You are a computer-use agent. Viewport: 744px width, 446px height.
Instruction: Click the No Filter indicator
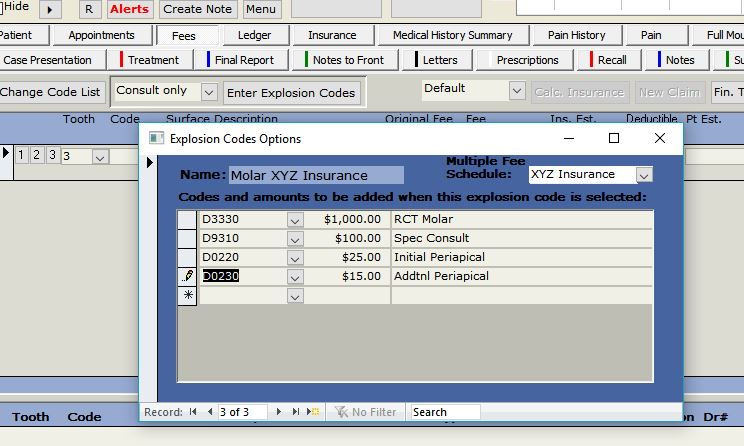coord(366,412)
